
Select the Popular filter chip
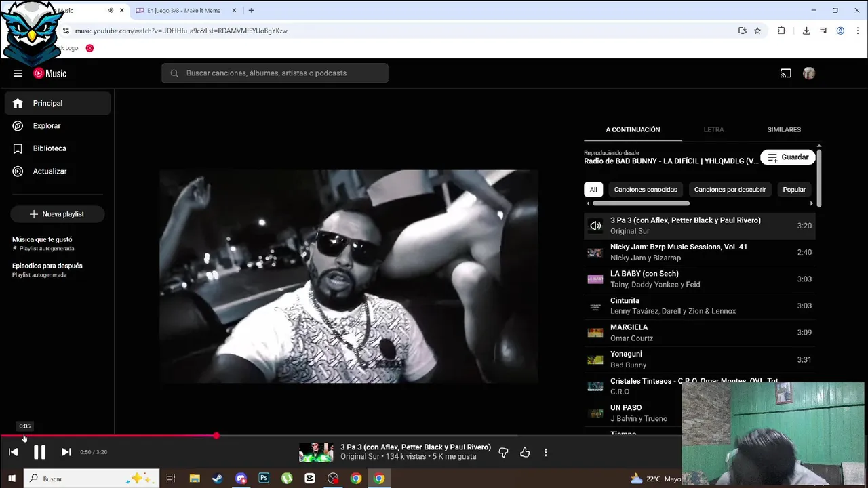click(794, 190)
